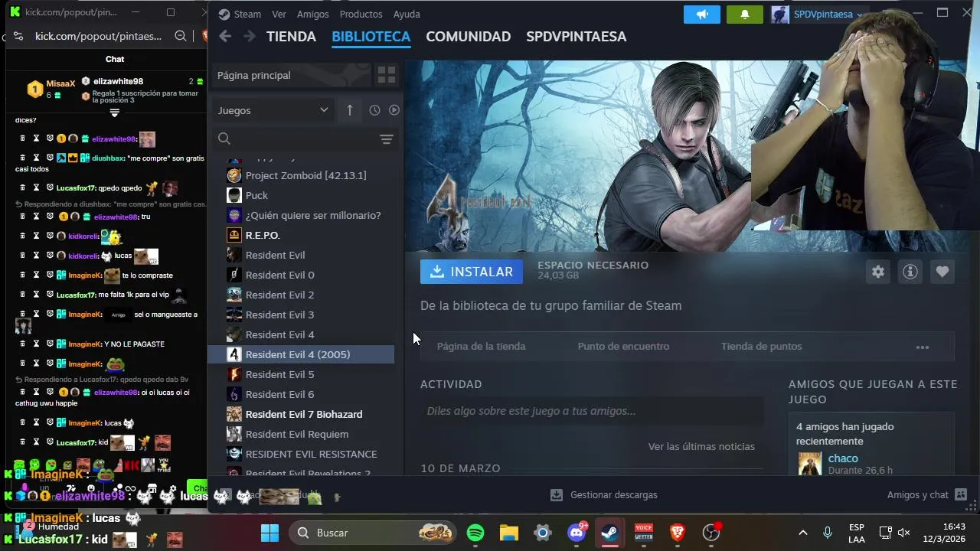
Task: Open Steam announcements megaphone button
Action: (x=702, y=14)
